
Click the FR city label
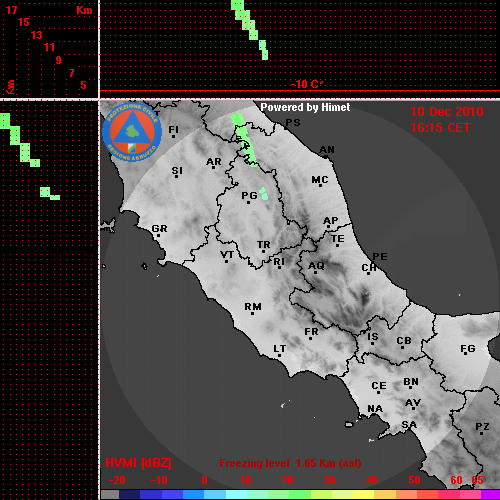pyautogui.click(x=311, y=332)
